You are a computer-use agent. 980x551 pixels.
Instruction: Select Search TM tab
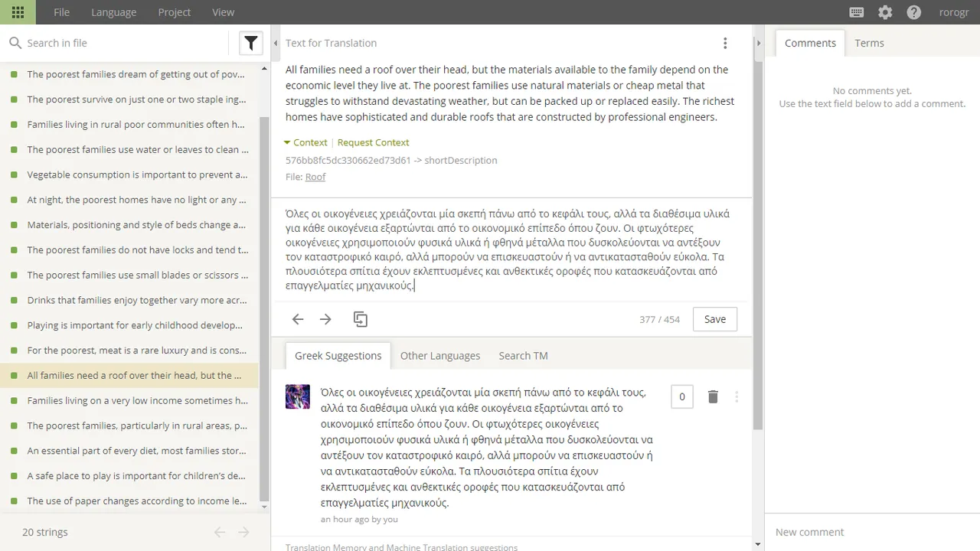tap(523, 356)
